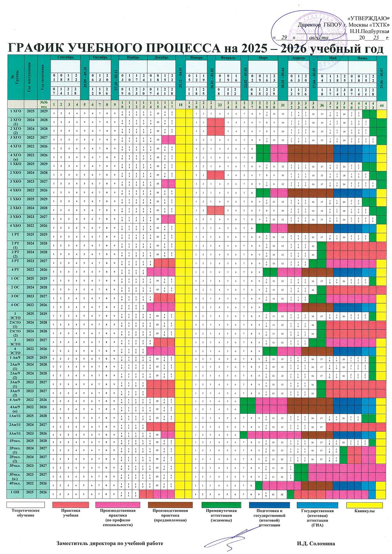The width and height of the screenshot is (392, 554).
Task: Click the 'Март' month header
Action: (x=263, y=58)
